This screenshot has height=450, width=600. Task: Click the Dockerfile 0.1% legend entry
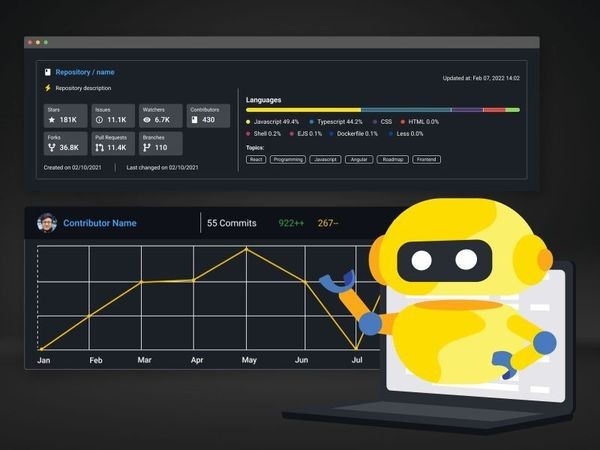point(354,134)
